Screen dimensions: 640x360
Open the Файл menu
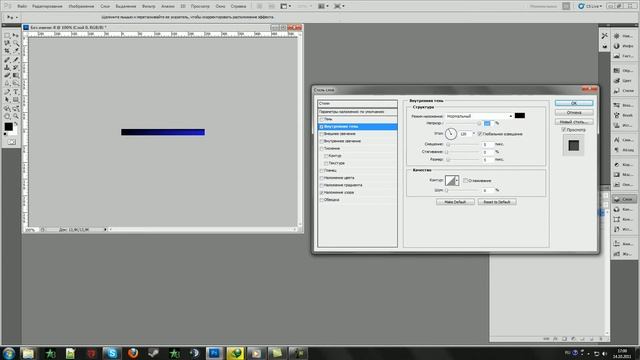coord(22,6)
